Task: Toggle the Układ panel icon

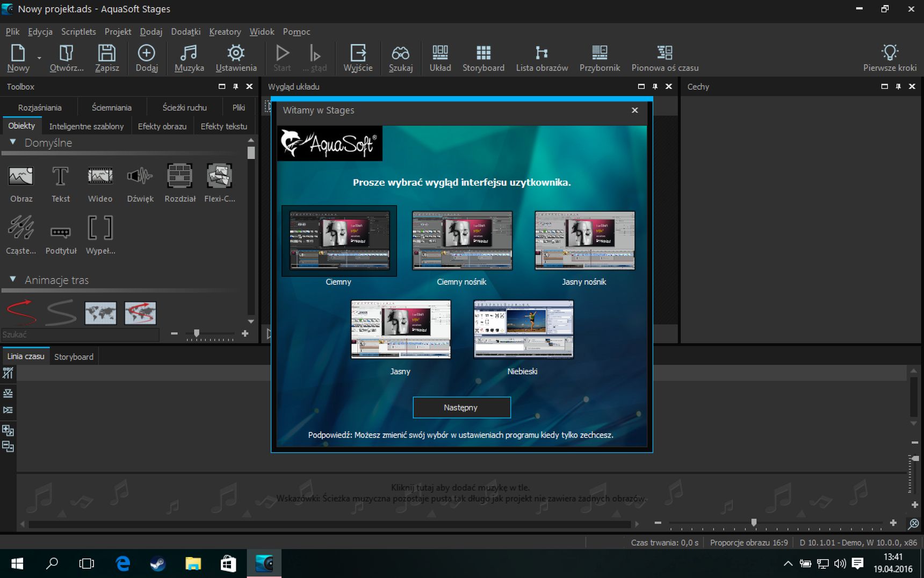Action: (440, 58)
